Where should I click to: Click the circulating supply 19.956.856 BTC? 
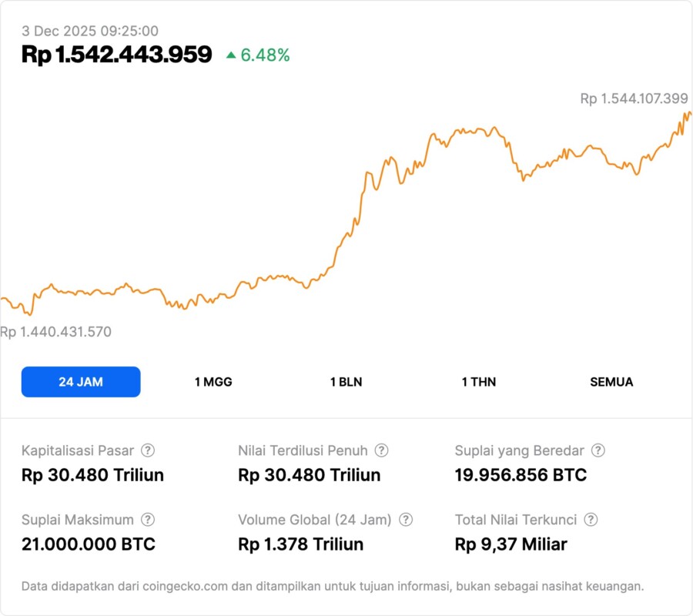coord(521,475)
